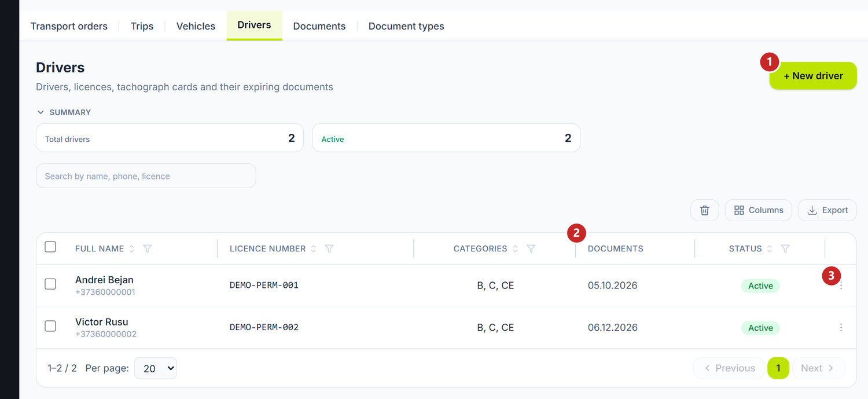Open row actions menu for Andrei Bejan
868x399 pixels.
click(x=841, y=285)
